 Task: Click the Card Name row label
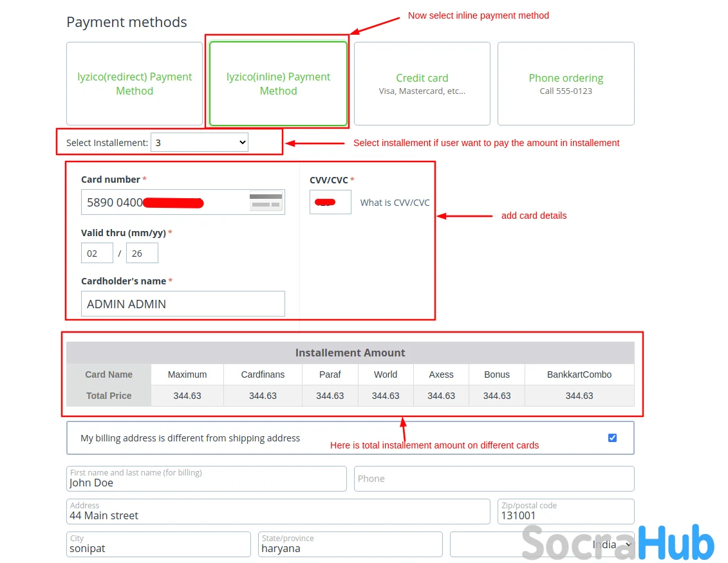(x=109, y=374)
